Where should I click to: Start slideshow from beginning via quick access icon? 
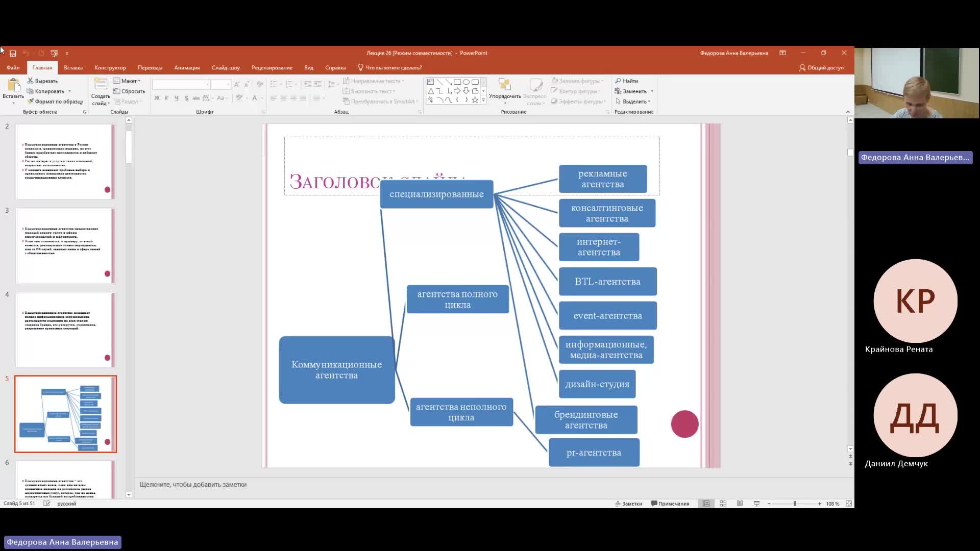(54, 53)
